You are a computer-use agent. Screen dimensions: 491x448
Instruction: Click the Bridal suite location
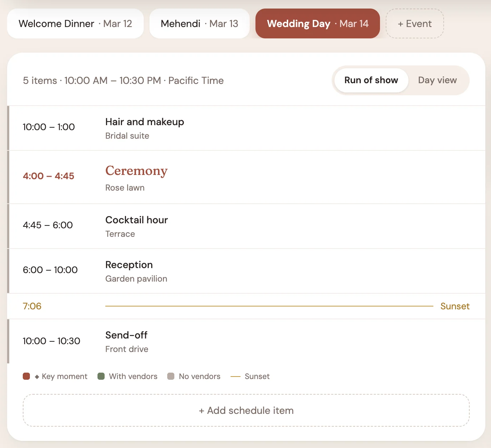point(127,136)
